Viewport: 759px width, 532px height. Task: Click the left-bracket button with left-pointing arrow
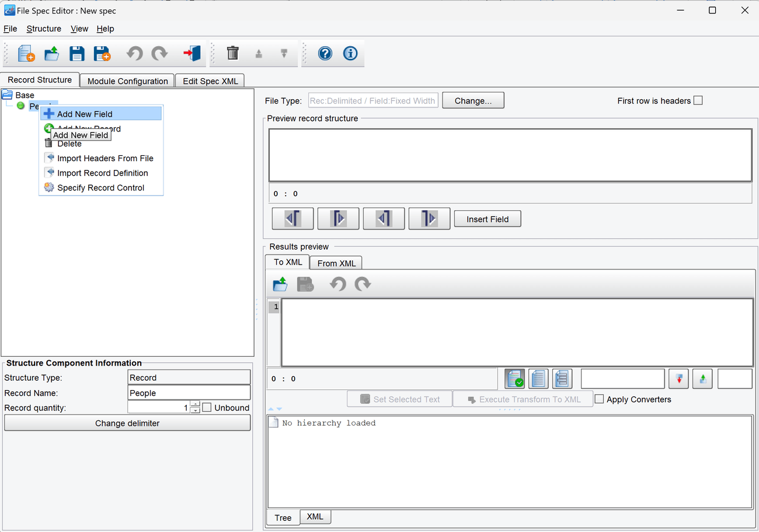(x=293, y=218)
